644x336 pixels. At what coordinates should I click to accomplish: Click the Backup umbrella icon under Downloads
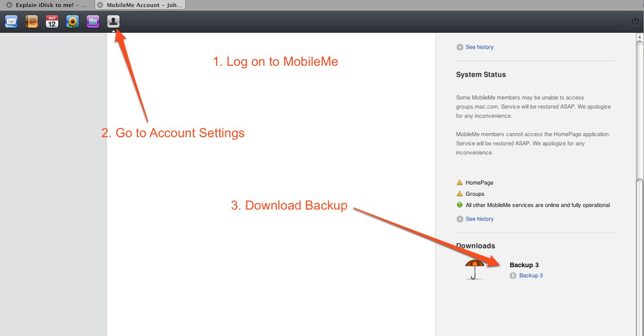[474, 269]
